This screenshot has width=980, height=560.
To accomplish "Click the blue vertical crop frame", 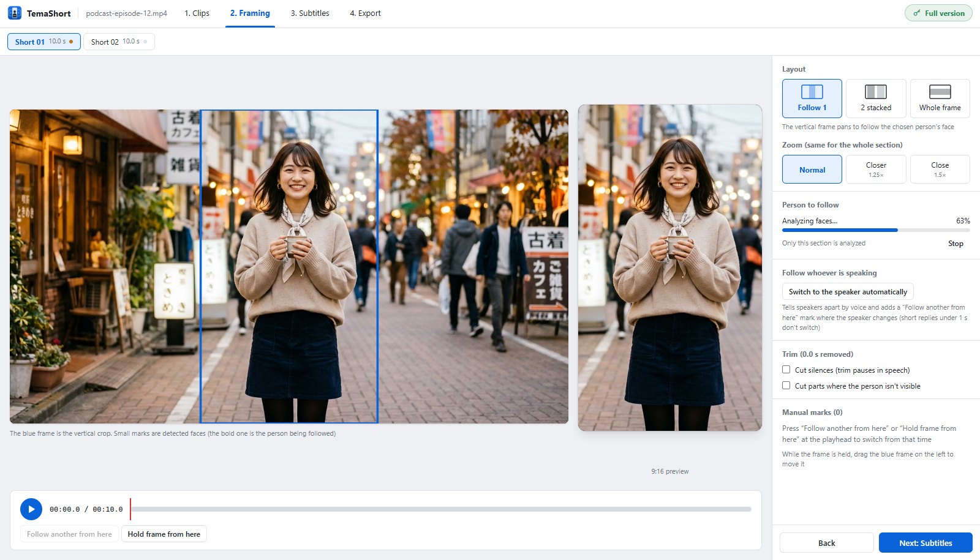I will [289, 266].
